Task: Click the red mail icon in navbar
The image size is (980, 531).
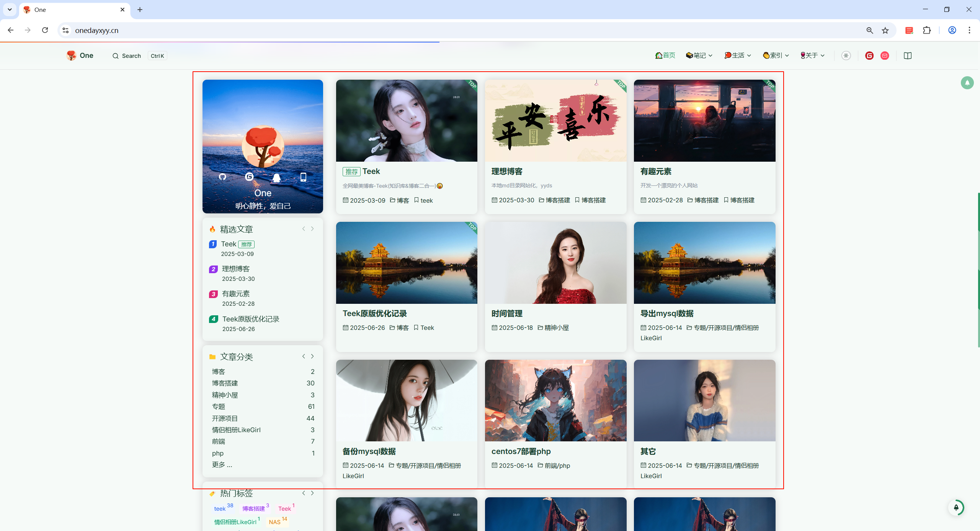Action: click(x=885, y=56)
